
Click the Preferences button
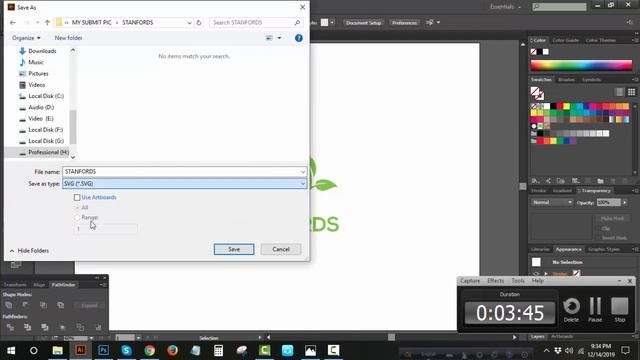click(404, 22)
